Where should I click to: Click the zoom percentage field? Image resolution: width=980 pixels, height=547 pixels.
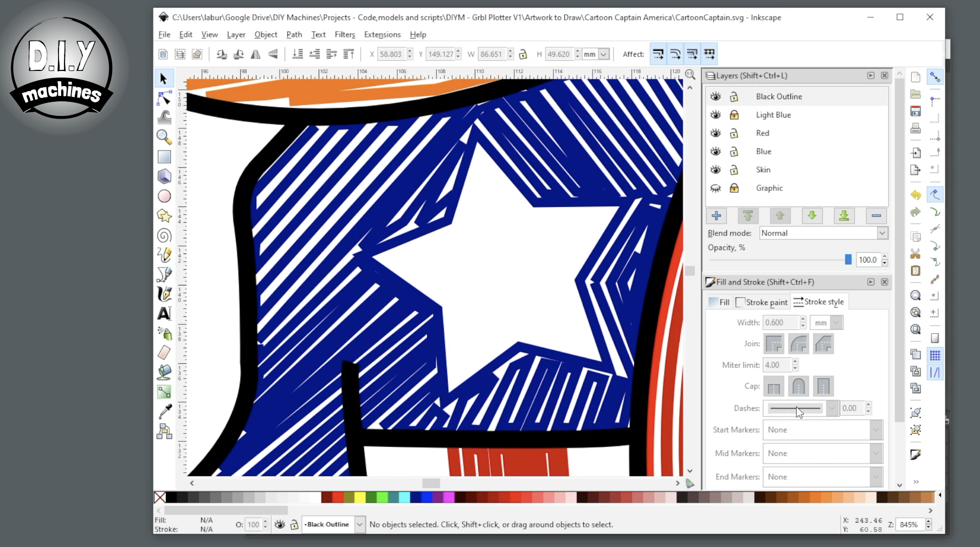click(909, 524)
